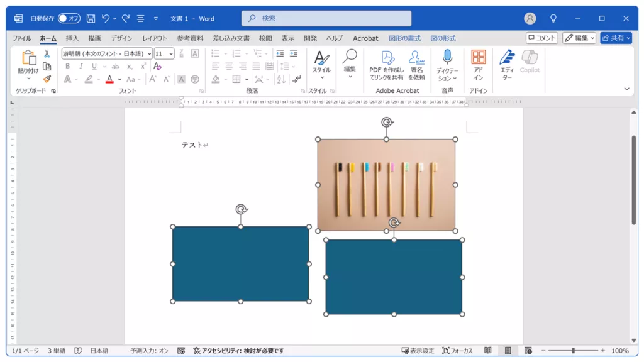The height and width of the screenshot is (362, 644).
Task: Open the Dictation microphone tool
Action: [447, 65]
